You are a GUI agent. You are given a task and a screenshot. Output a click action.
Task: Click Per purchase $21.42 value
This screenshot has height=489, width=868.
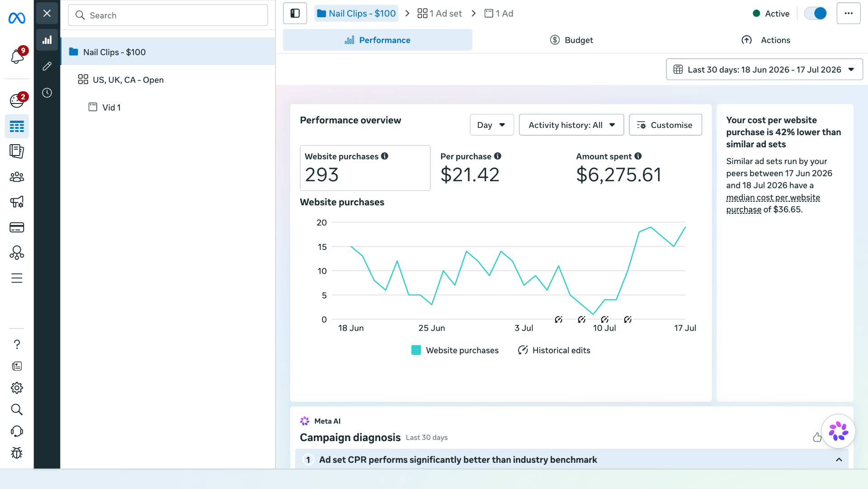[x=470, y=174]
